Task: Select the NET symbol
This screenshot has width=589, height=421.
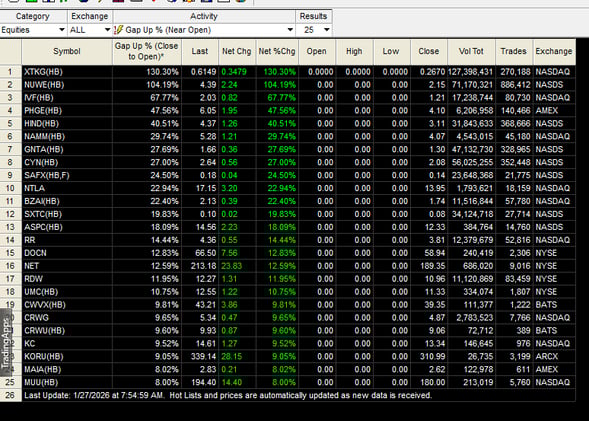Action: tap(32, 266)
